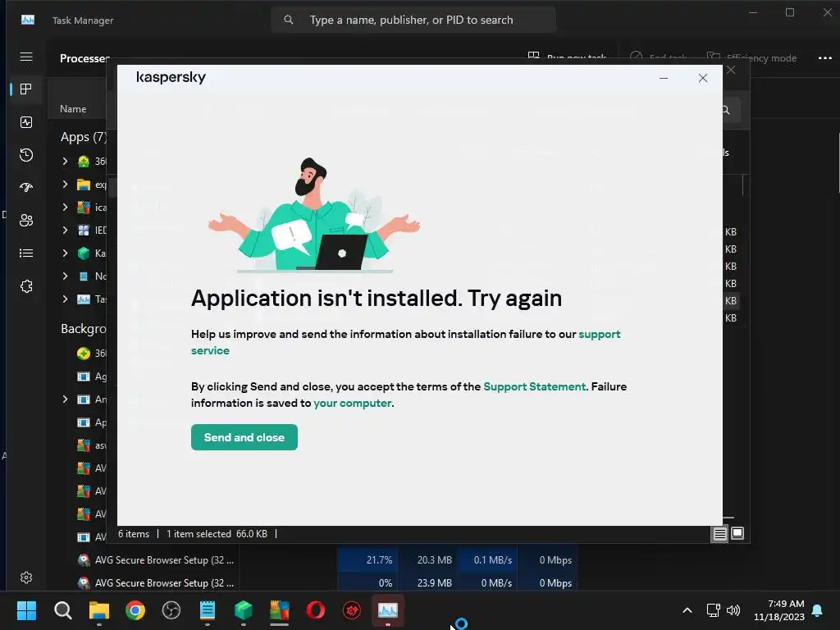Expand the IED app row in Task Manager
Image resolution: width=840 pixels, height=630 pixels.
click(x=66, y=231)
